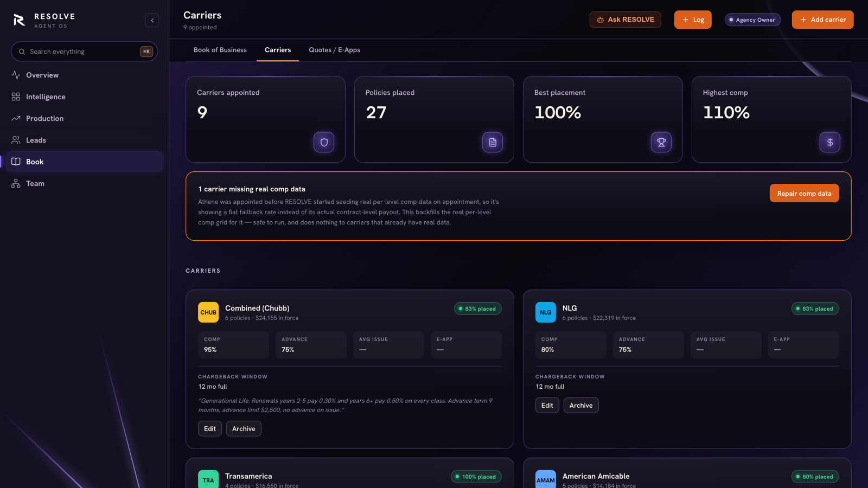
Task: Click the ADVANCE 75% cell on NLG
Action: coord(648,345)
